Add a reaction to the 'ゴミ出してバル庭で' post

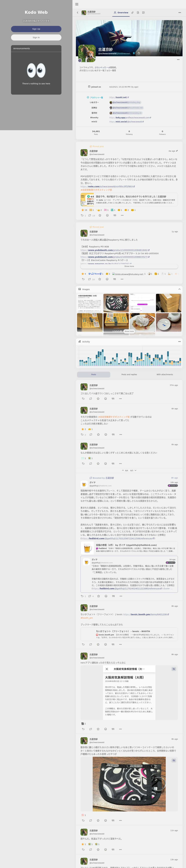tap(106, 399)
